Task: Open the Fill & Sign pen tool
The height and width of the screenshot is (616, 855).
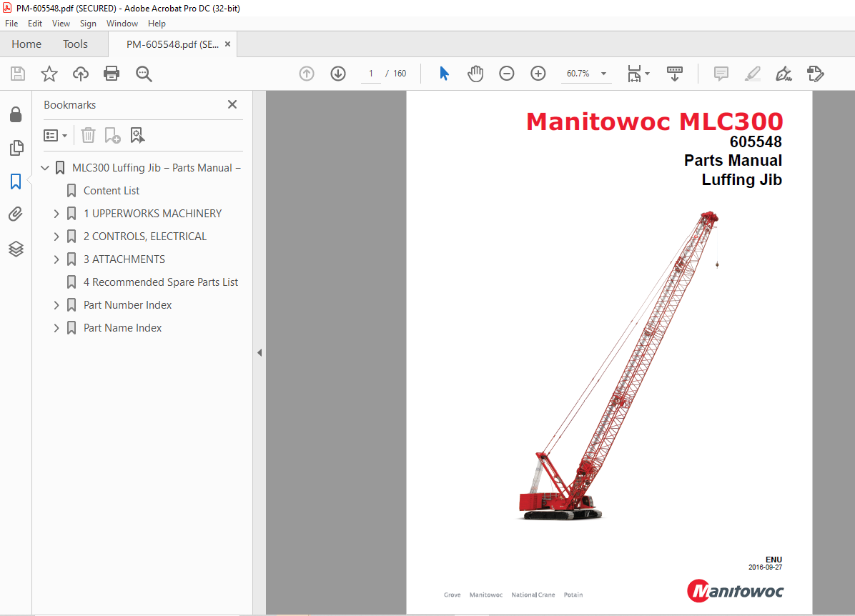Action: point(784,74)
